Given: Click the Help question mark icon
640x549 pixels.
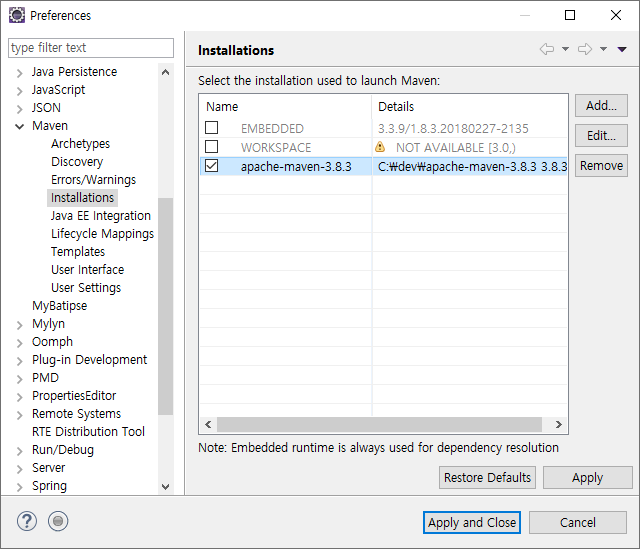Looking at the screenshot, I should (27, 521).
